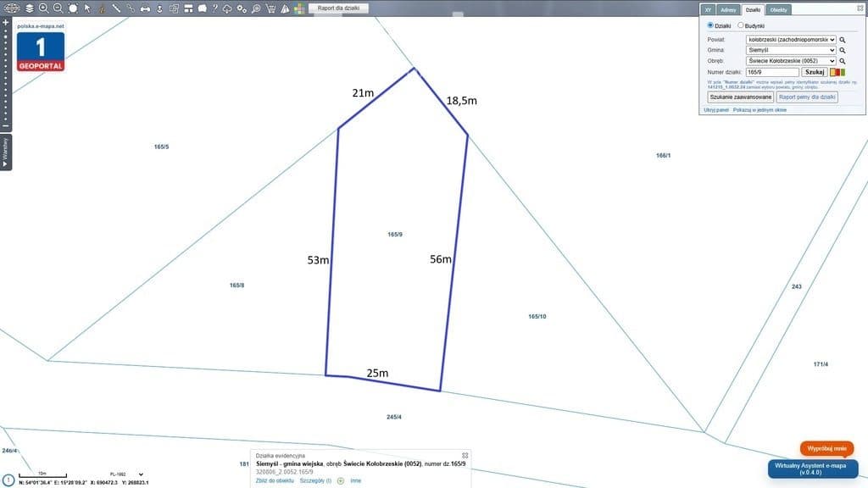Image resolution: width=868 pixels, height=488 pixels.
Task: Open the Obręb dropdown Świecie Kołobrzeskie
Action: click(x=791, y=61)
